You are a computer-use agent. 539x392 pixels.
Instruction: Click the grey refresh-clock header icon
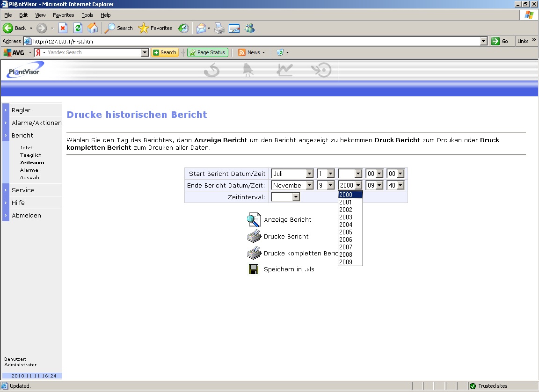[x=321, y=70]
